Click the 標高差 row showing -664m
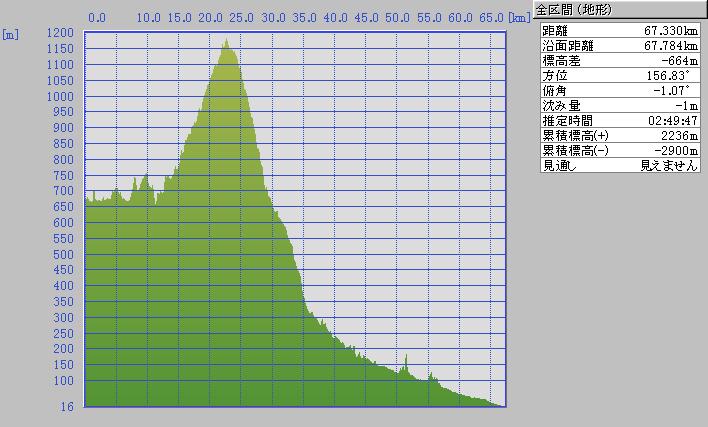 click(x=618, y=60)
